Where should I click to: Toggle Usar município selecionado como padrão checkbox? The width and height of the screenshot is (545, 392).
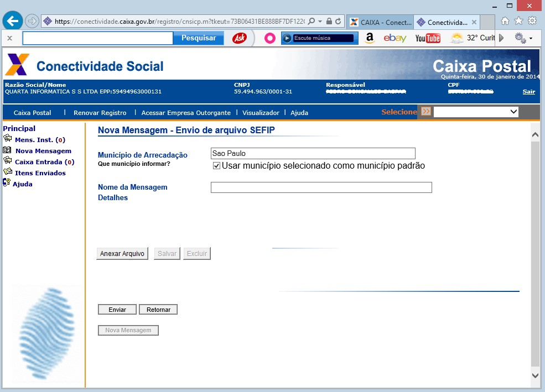(216, 166)
